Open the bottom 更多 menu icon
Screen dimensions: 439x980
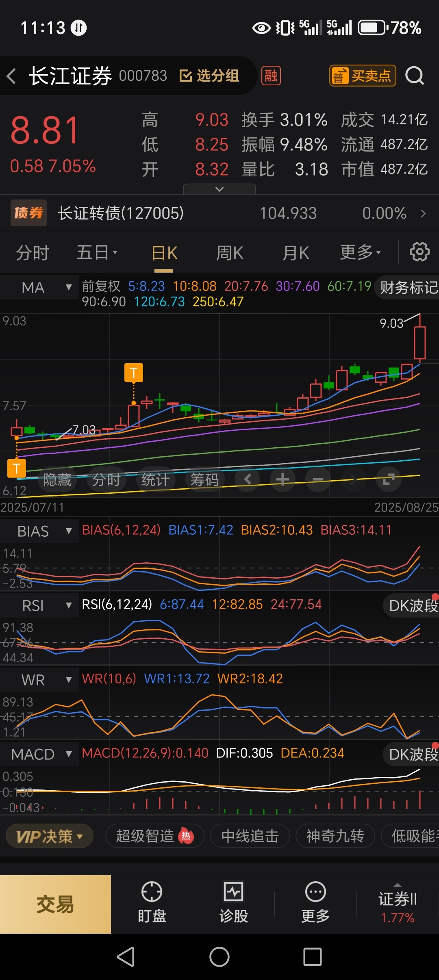315,902
